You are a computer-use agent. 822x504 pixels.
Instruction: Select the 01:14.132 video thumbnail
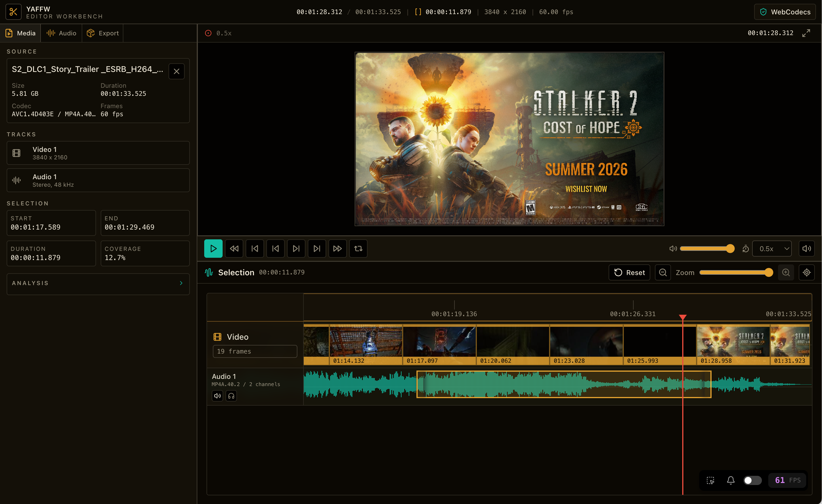(x=366, y=344)
